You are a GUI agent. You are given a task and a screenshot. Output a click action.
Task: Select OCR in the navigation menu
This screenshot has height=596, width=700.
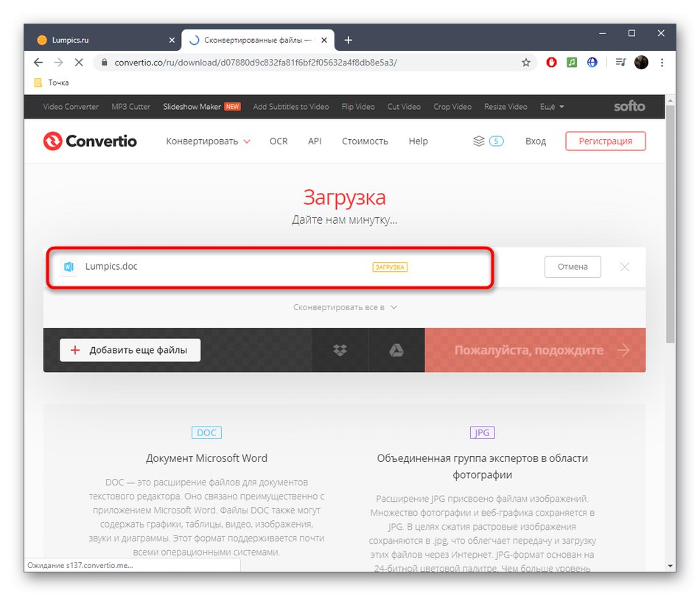click(278, 141)
